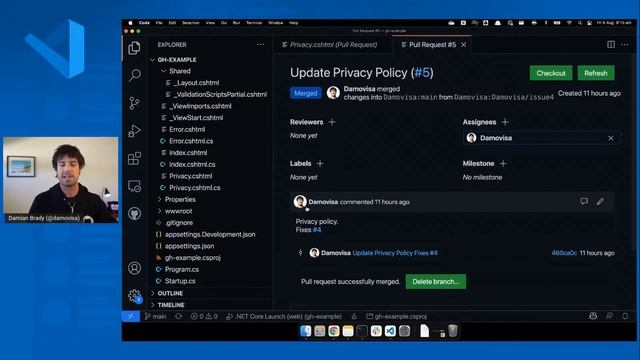The width and height of the screenshot is (640, 360).
Task: Add an assignee with plus icon
Action: [x=505, y=122]
